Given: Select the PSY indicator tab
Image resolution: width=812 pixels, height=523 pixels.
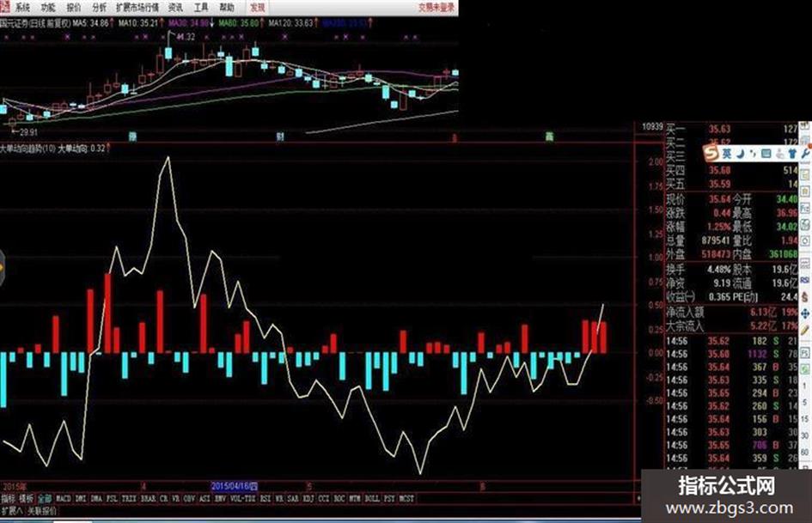Looking at the screenshot, I should pos(389,499).
